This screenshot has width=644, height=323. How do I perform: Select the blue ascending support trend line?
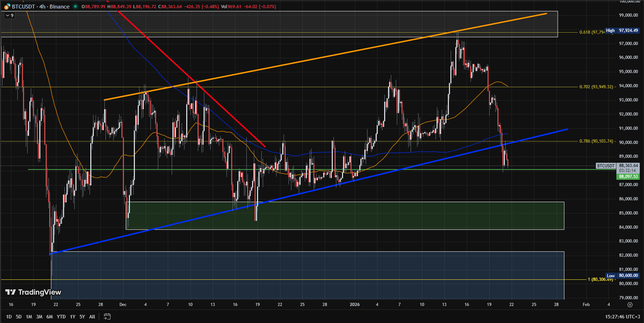(309, 191)
